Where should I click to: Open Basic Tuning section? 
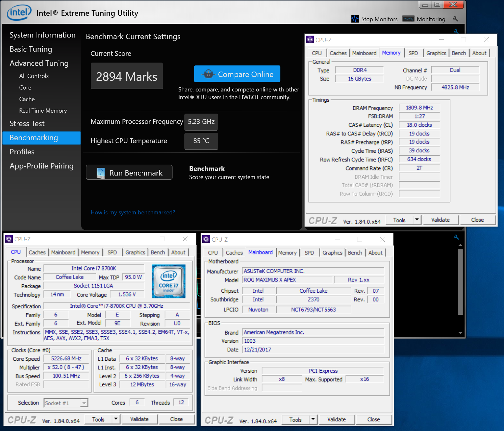pyautogui.click(x=31, y=49)
